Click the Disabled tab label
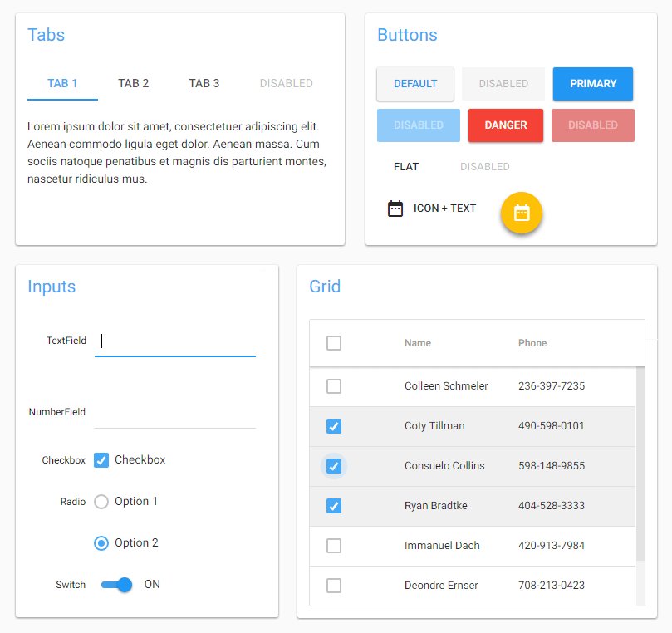Viewport: 672px width, 633px height. [287, 83]
